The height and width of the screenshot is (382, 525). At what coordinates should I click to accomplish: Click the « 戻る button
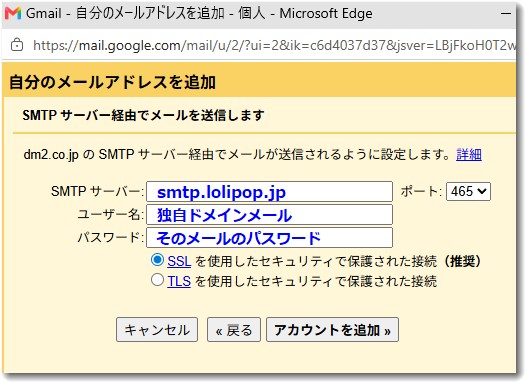234,330
